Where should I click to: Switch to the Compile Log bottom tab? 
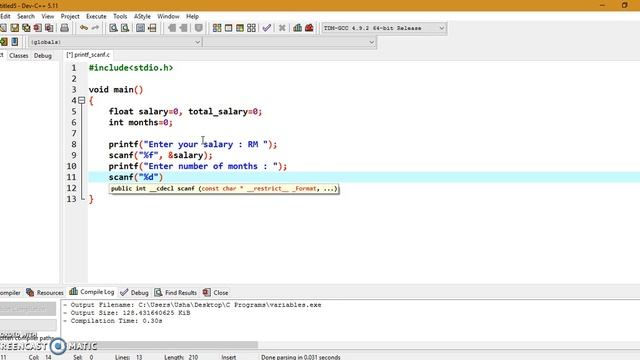coord(92,292)
